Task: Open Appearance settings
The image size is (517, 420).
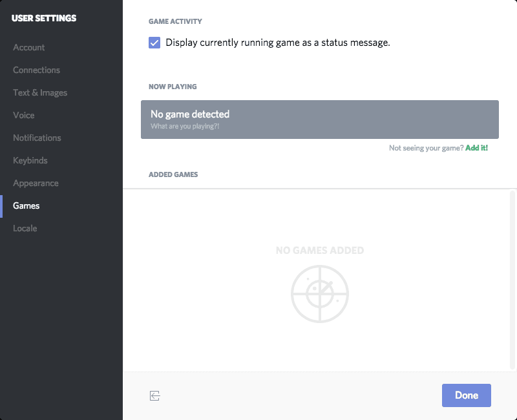Action: (36, 184)
